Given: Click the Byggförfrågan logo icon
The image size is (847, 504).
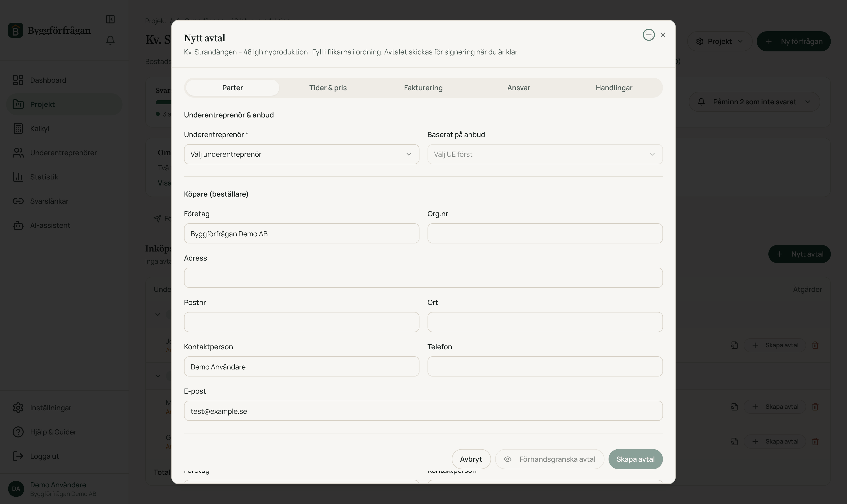Looking at the screenshot, I should tap(16, 30).
